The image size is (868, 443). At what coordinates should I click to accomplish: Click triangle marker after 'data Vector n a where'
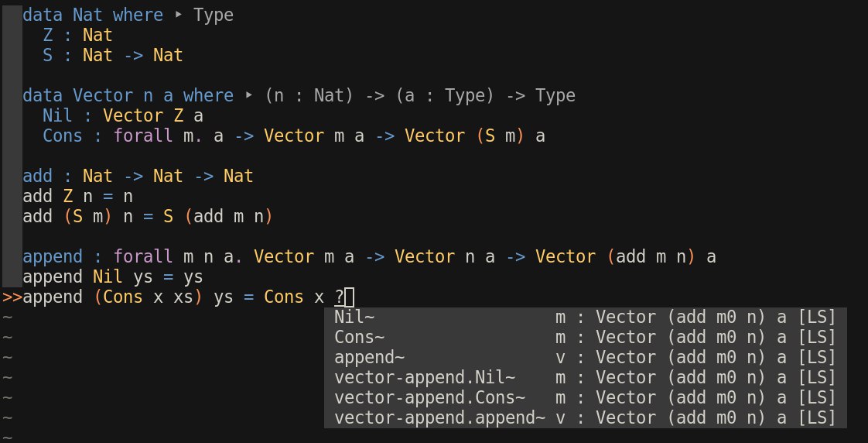click(x=249, y=95)
